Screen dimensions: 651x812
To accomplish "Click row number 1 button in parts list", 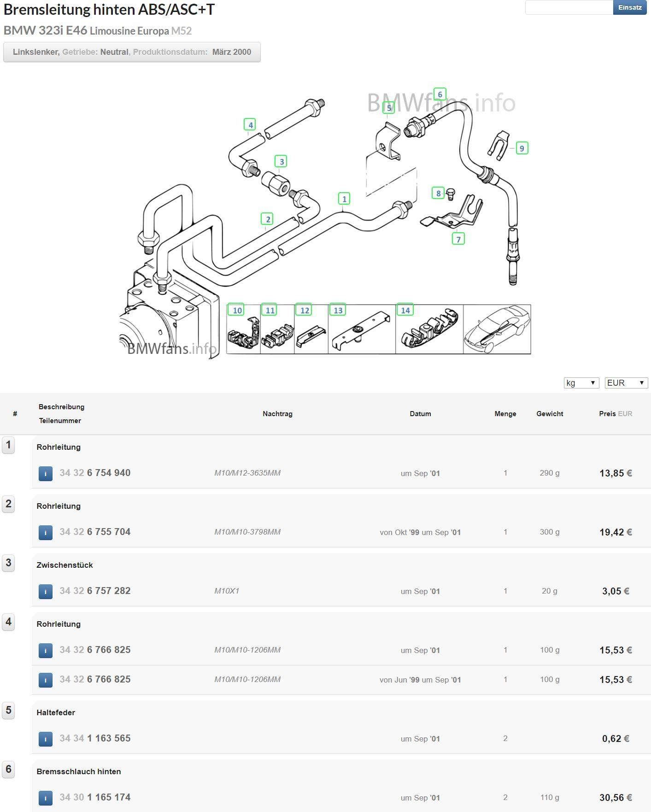I will [8, 445].
